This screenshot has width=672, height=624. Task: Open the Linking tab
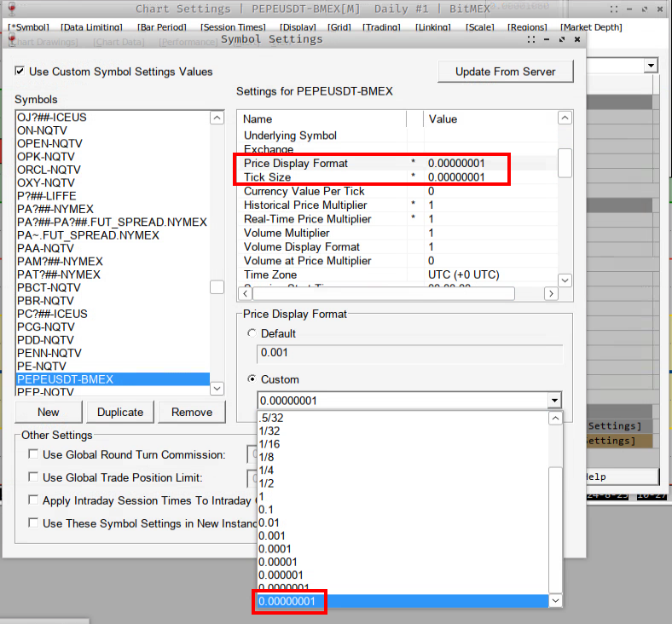tap(433, 27)
